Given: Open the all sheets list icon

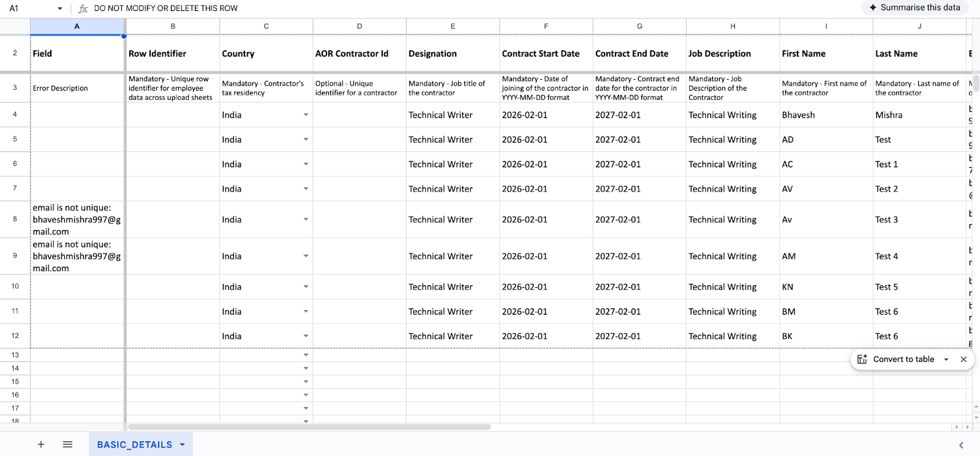Looking at the screenshot, I should (x=68, y=444).
